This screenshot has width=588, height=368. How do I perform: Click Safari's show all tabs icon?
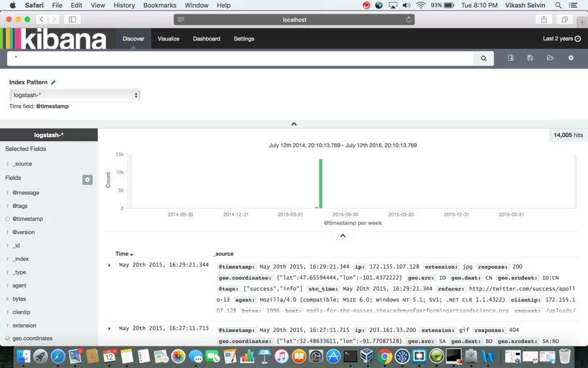click(x=564, y=20)
